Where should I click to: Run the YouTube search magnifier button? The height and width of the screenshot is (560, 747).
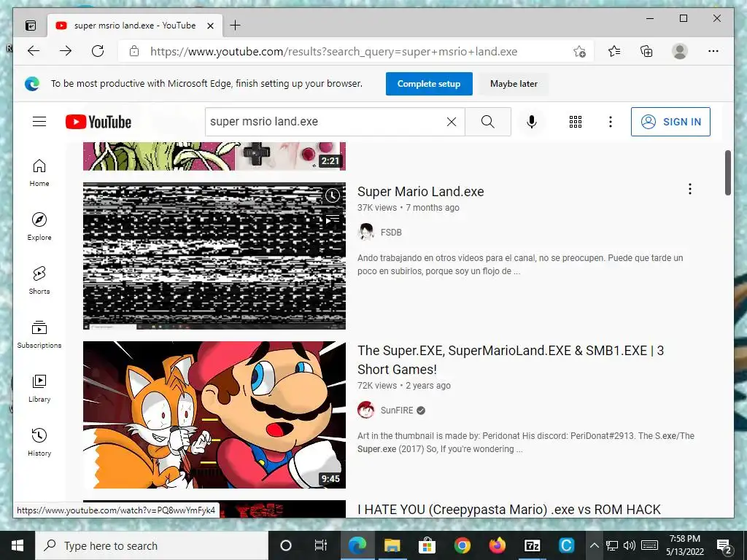point(488,122)
